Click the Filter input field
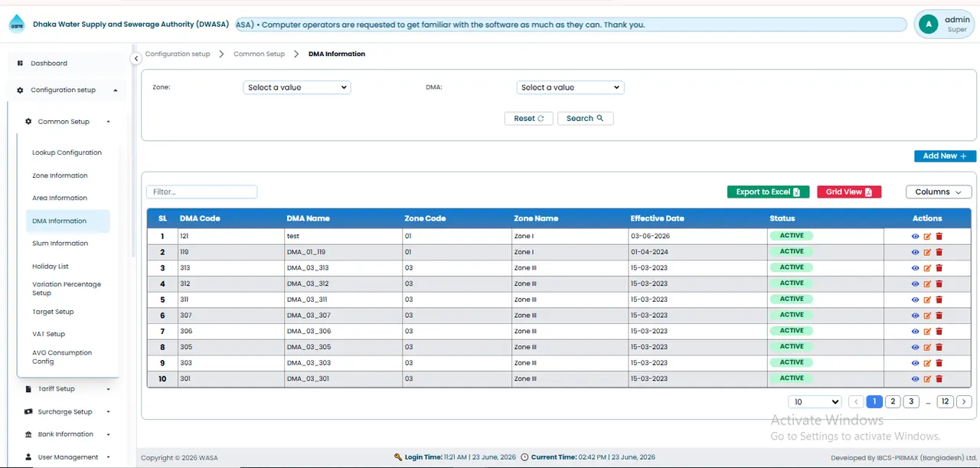 [x=202, y=192]
